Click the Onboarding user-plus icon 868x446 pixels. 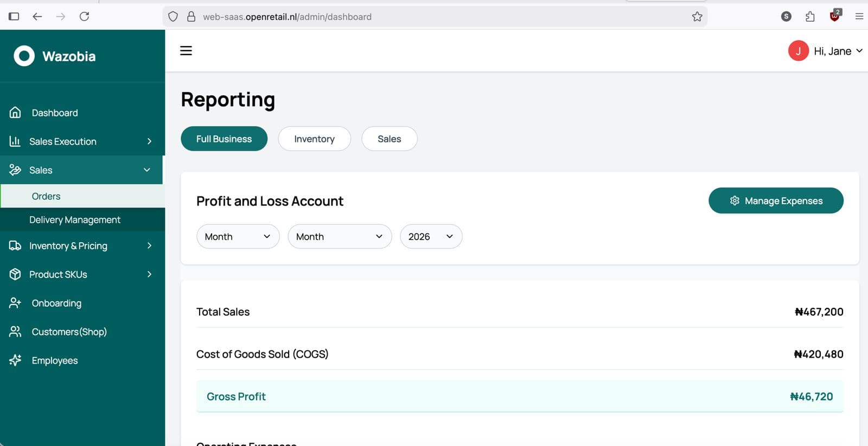pyautogui.click(x=15, y=303)
